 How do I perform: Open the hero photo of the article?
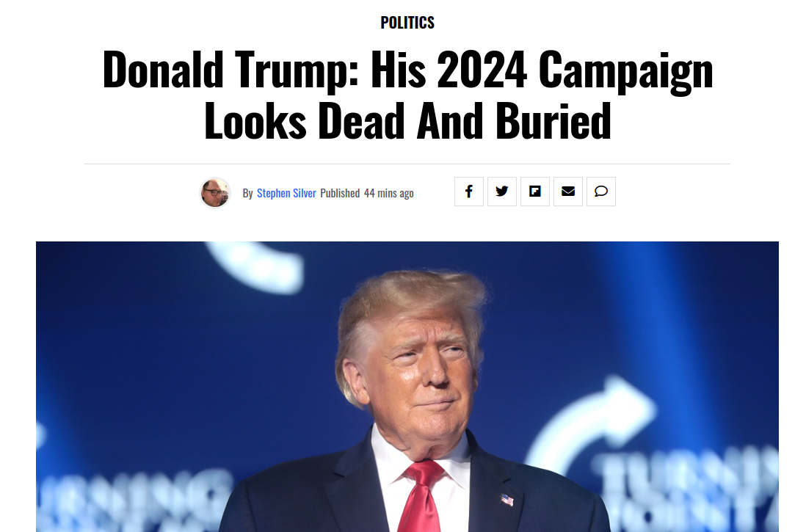point(407,387)
